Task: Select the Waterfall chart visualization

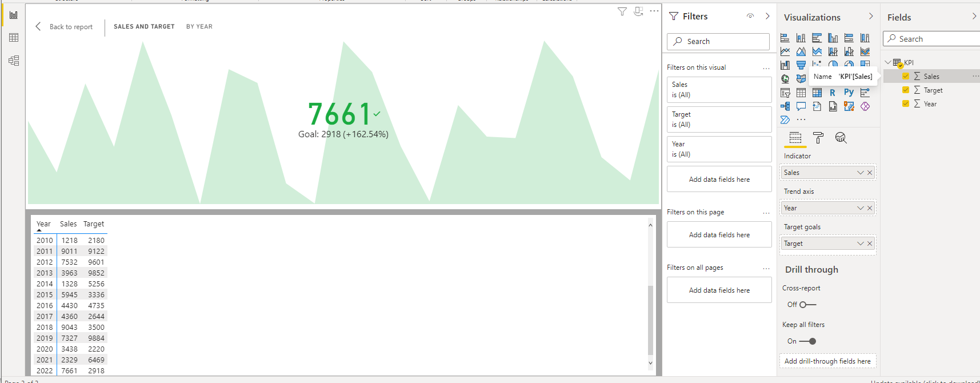Action: [785, 65]
